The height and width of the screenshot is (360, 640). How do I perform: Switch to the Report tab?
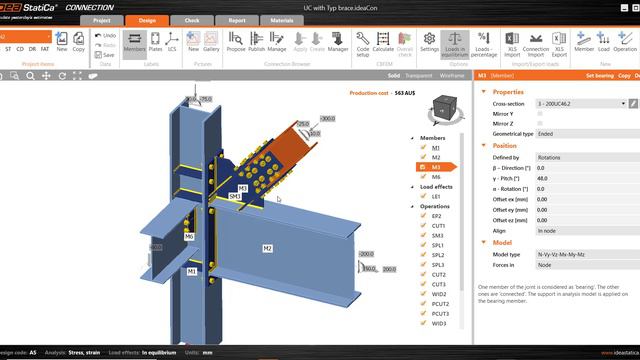click(237, 20)
